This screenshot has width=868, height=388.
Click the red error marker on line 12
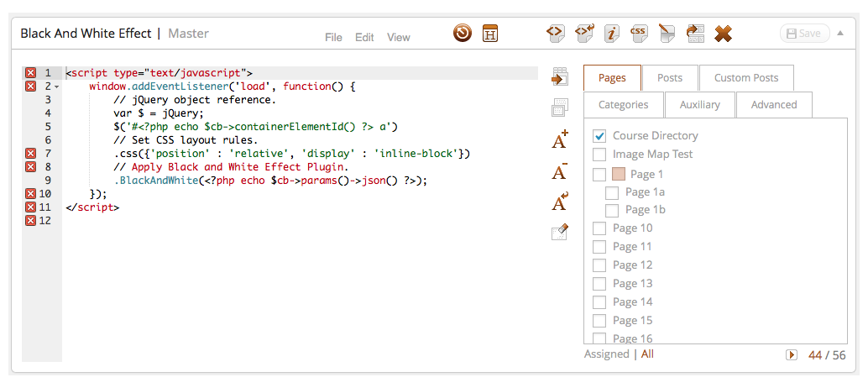(x=30, y=220)
